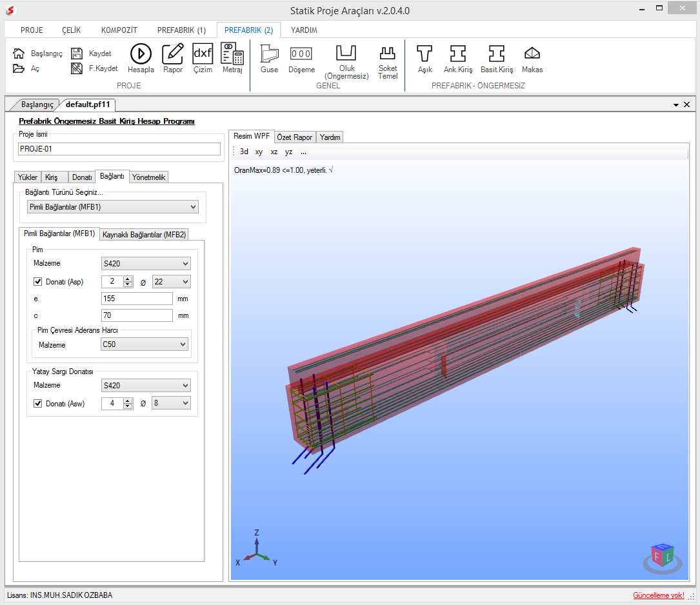Open the YARDIM ribbon tab

coord(304,30)
